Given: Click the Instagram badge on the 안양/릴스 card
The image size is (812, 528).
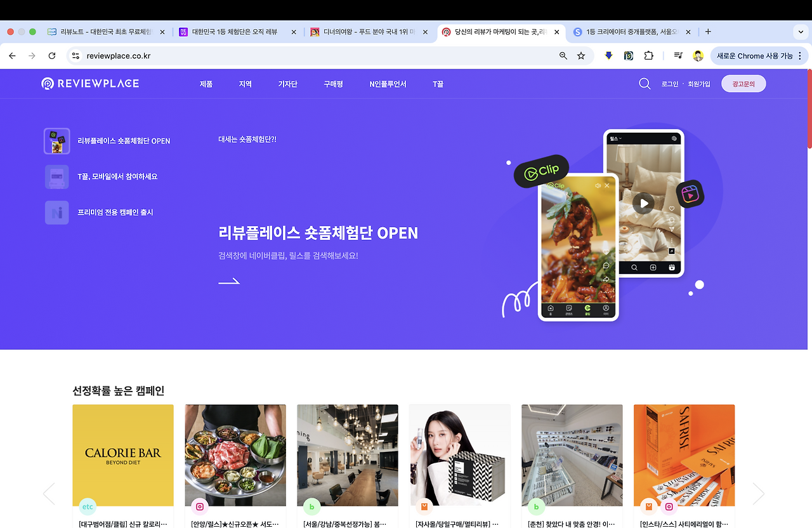Looking at the screenshot, I should [x=199, y=506].
